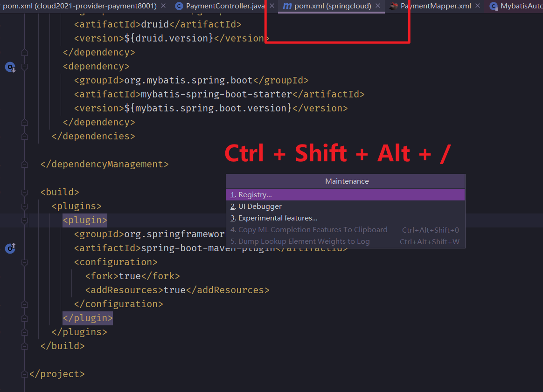
Task: Collapse the <build> element fold marker
Action: click(x=25, y=193)
